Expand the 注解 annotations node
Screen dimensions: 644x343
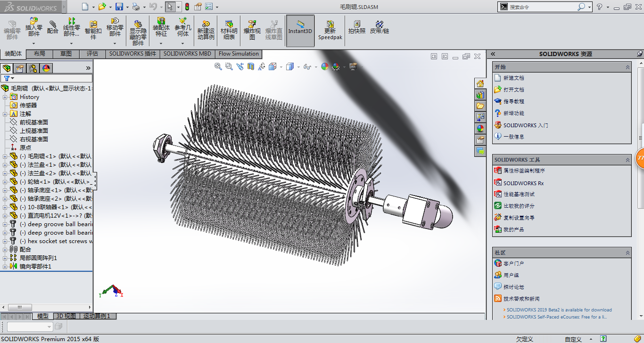(x=5, y=114)
